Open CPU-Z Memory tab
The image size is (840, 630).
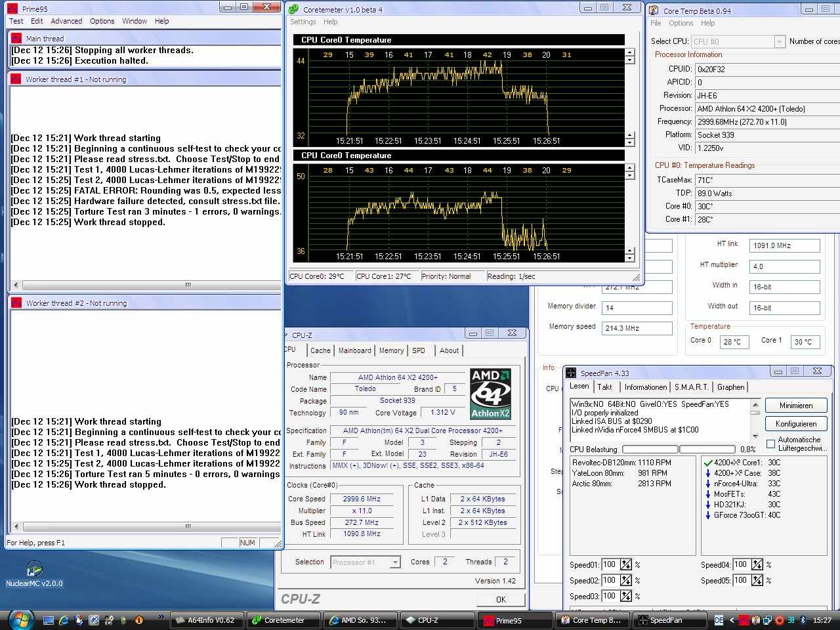pyautogui.click(x=391, y=350)
